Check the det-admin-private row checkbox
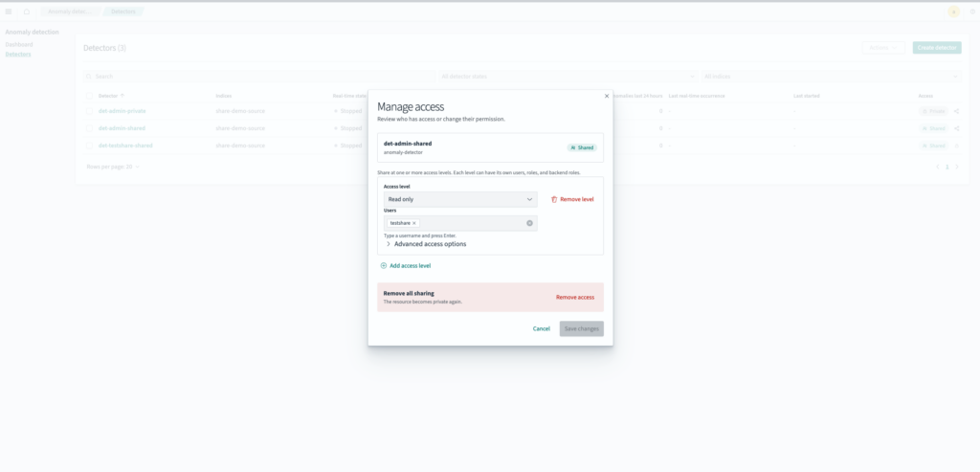Viewport: 980px width, 472px height. [89, 111]
